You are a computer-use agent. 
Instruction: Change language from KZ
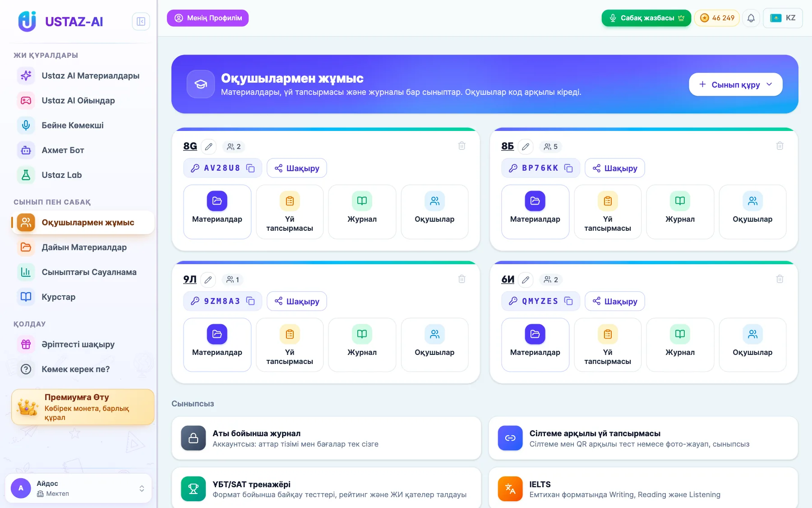[783, 18]
